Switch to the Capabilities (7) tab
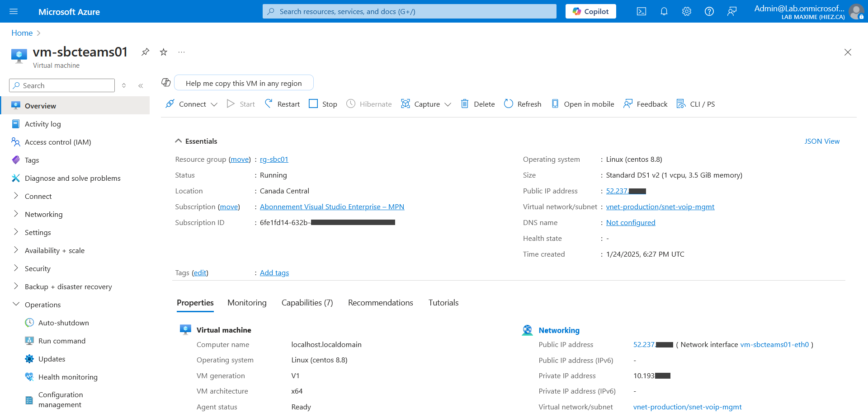The height and width of the screenshot is (413, 868). pyautogui.click(x=307, y=303)
